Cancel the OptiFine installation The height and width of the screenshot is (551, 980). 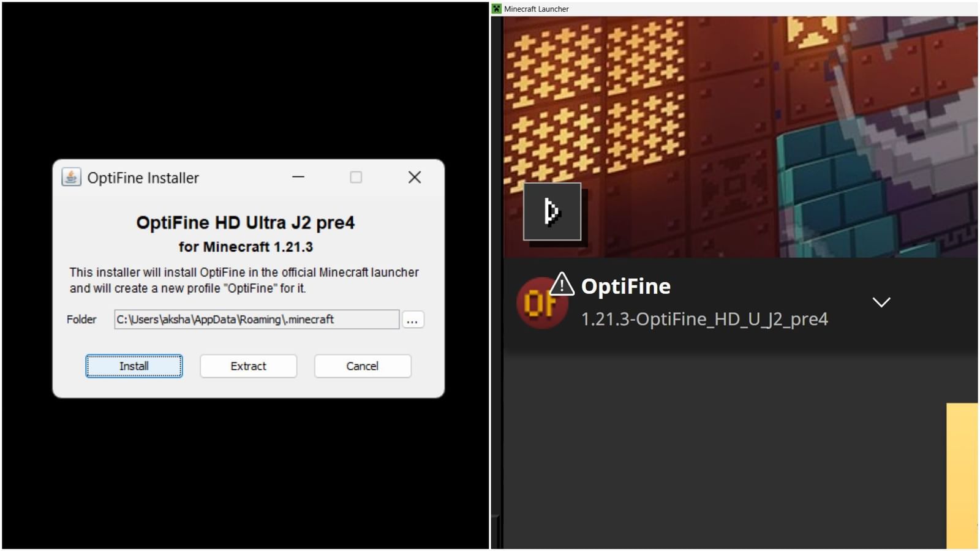point(362,365)
